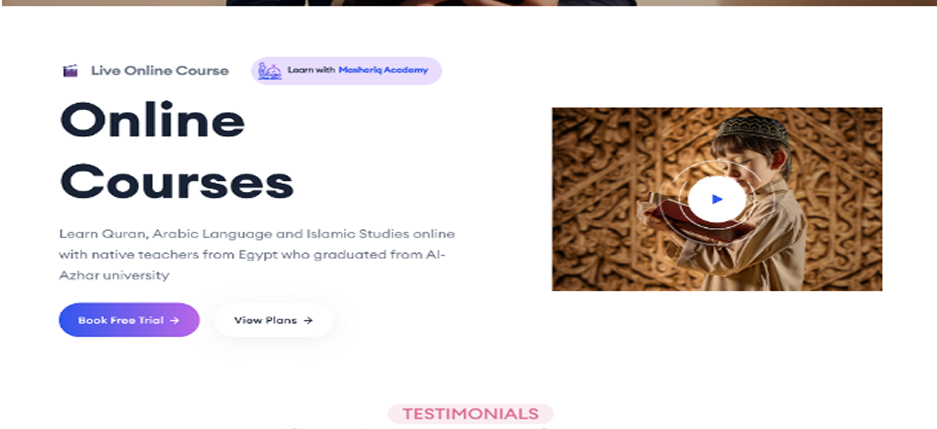Image resolution: width=937 pixels, height=429 pixels.
Task: Play the course video with the blue triangle
Action: click(x=717, y=199)
